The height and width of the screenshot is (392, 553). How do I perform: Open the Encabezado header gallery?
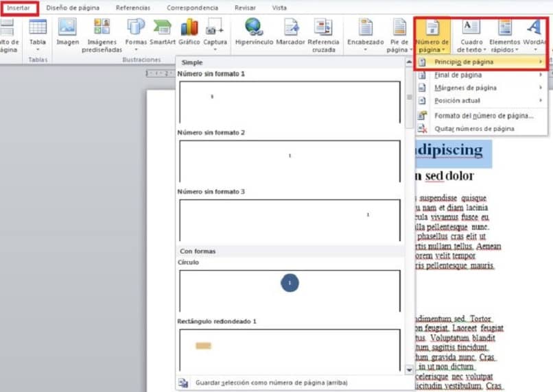[366, 35]
